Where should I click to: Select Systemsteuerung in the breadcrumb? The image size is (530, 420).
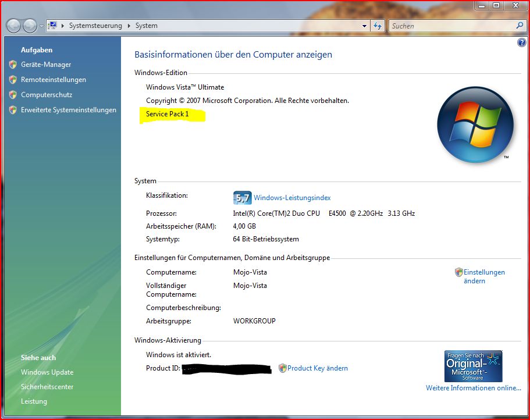pyautogui.click(x=95, y=26)
